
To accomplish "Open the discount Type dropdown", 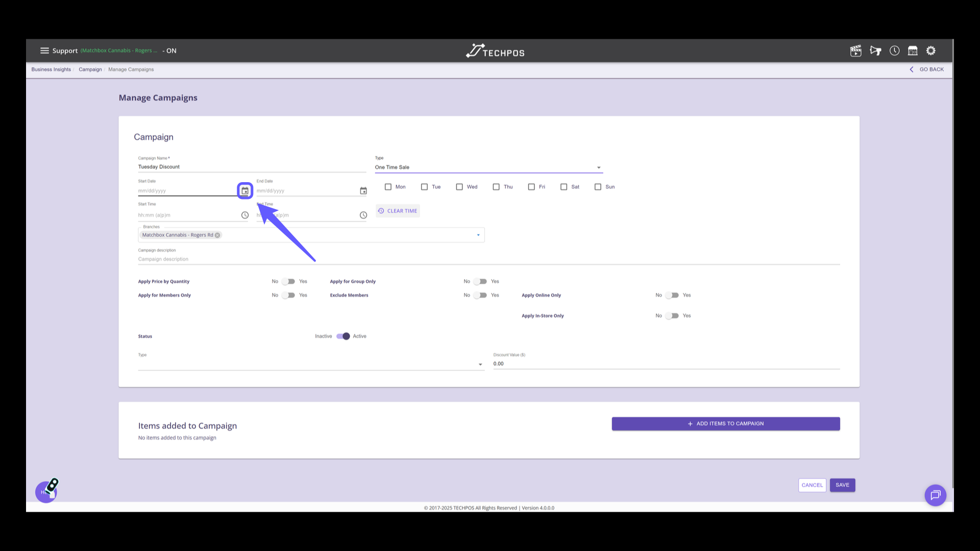I will pos(480,364).
